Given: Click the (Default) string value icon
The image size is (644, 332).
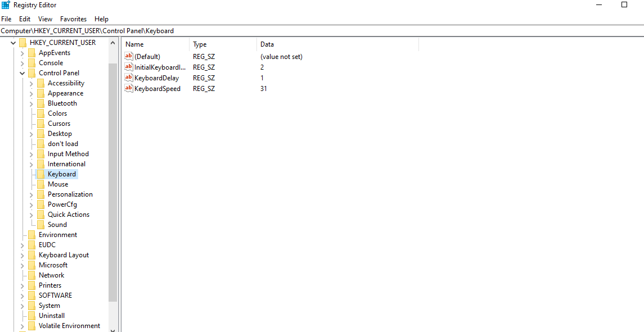Looking at the screenshot, I should pyautogui.click(x=129, y=57).
